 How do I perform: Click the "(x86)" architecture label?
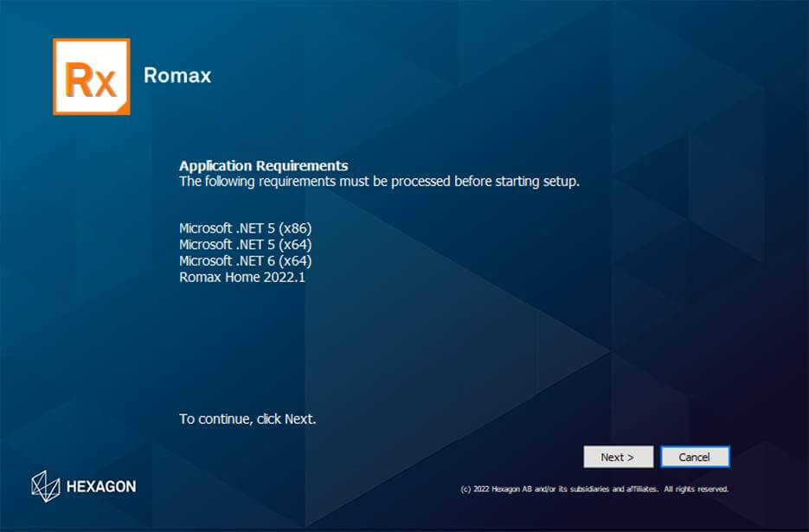click(294, 228)
